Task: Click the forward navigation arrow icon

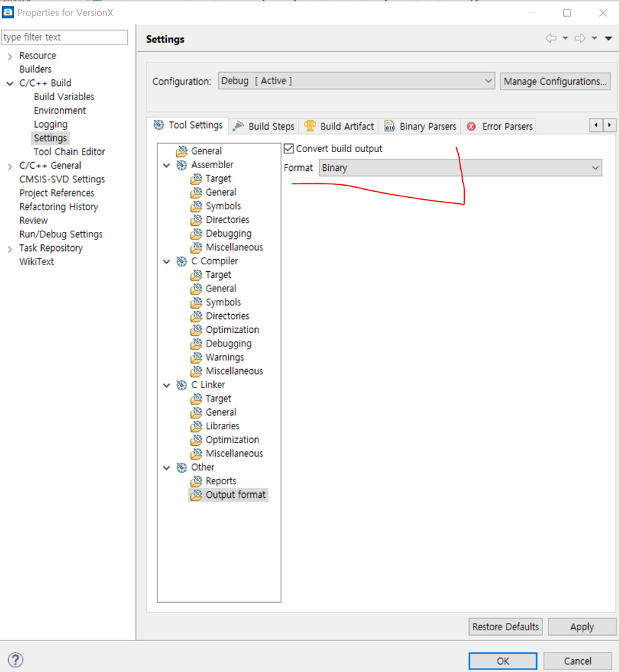Action: coord(580,38)
